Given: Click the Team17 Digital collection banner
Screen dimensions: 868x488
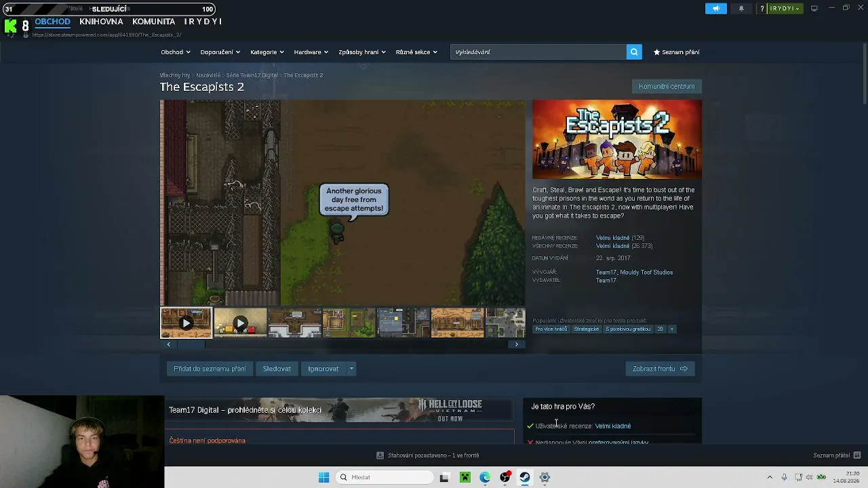Looking at the screenshot, I should coord(339,410).
